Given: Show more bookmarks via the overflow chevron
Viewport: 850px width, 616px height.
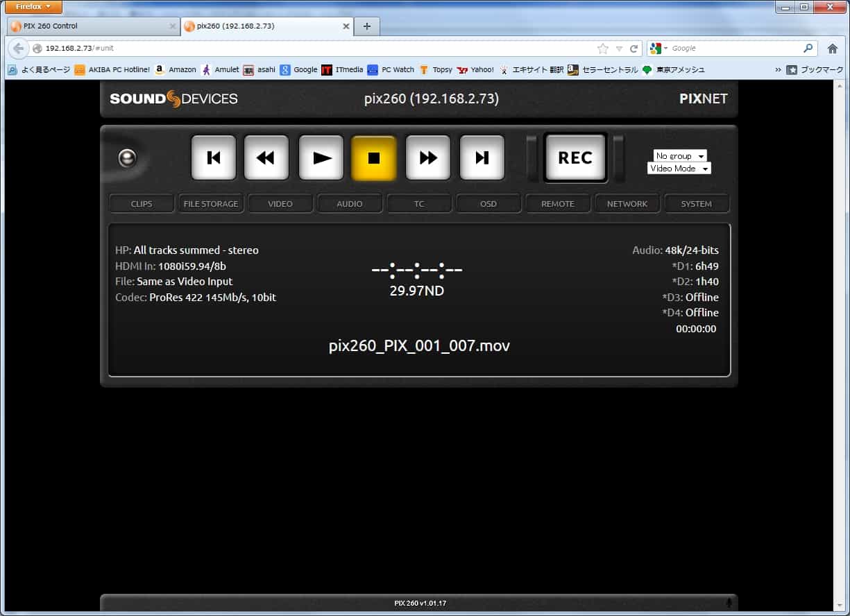Looking at the screenshot, I should click(x=778, y=69).
